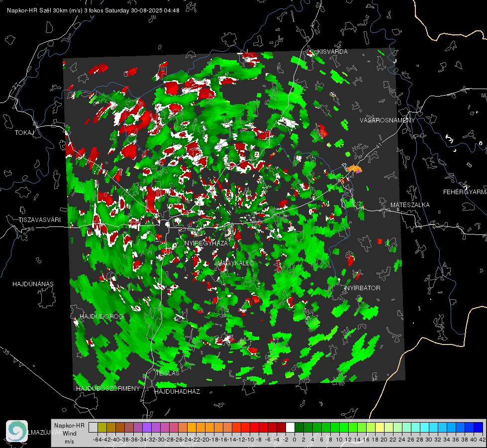Viewport: 487px width, 448px height.
Task: Select the MÁTÉSZALKA label
Action: tap(410, 205)
